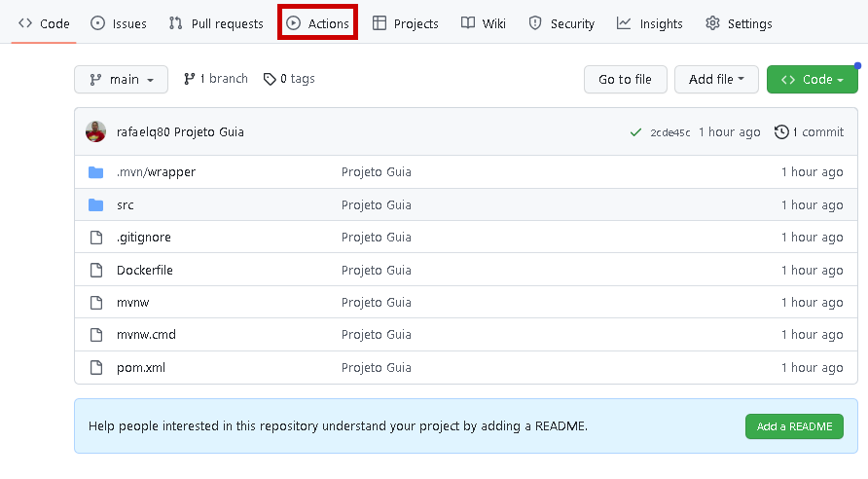
Task: Open the green Code dropdown button
Action: [812, 80]
